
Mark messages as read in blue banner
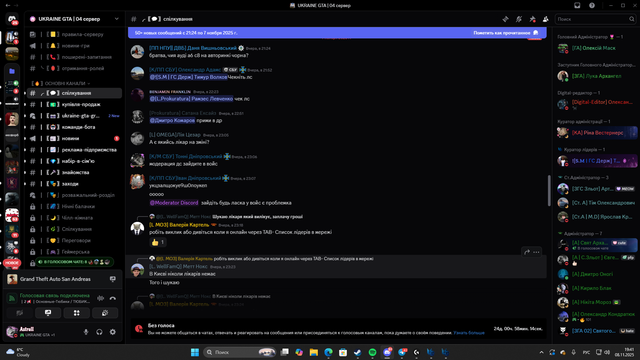coord(506,33)
